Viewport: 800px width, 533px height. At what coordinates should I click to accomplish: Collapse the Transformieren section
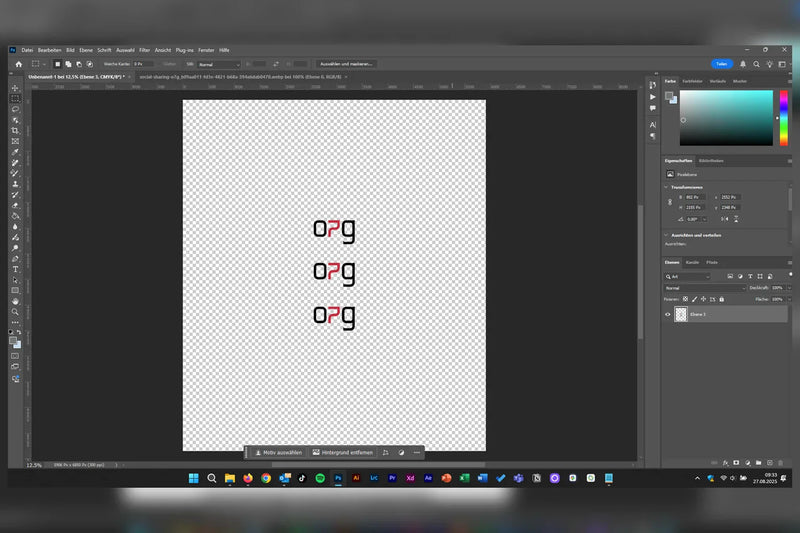[667, 186]
